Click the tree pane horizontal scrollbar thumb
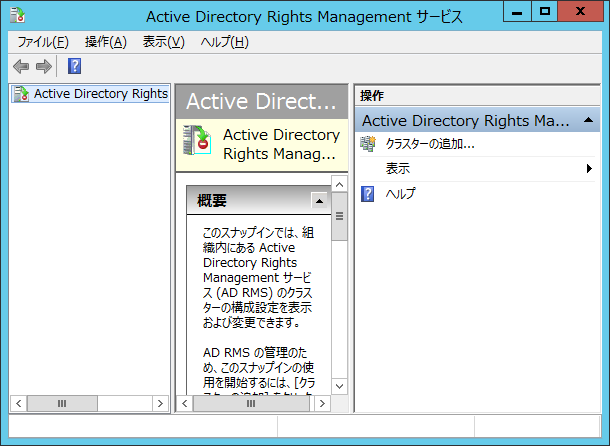610x446 pixels. [62, 404]
